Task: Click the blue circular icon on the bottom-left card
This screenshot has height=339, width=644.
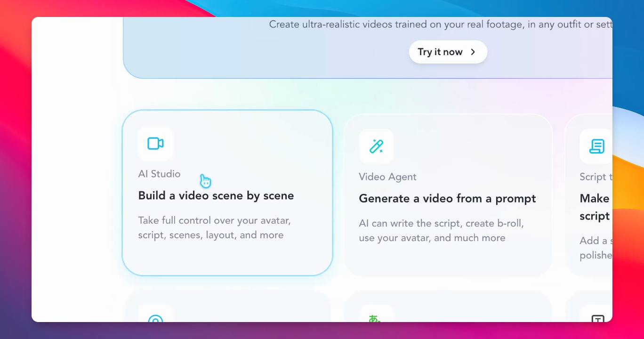Action: [155, 319]
